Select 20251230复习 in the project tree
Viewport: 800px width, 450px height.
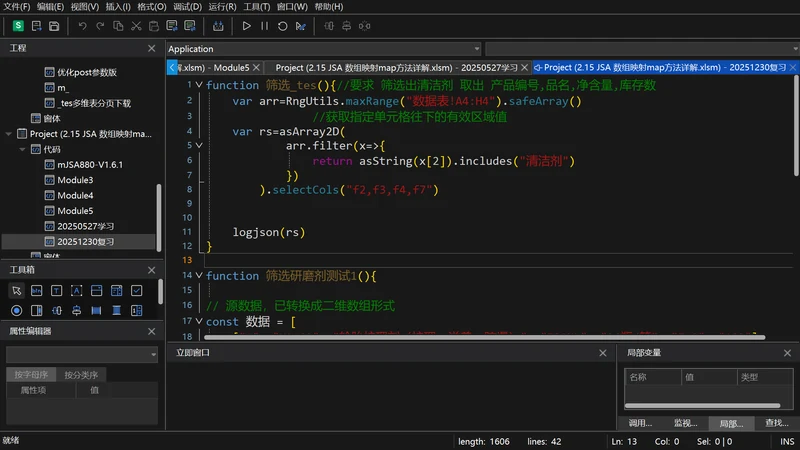click(79, 241)
